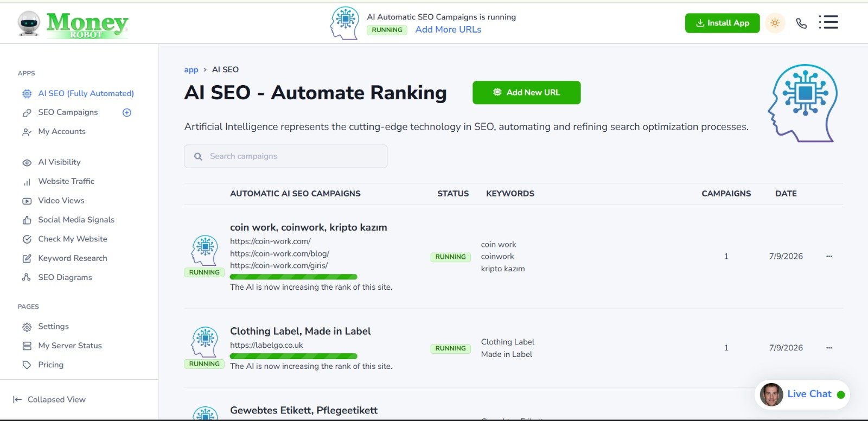Open the Gewebtes Etikett, Pflegeetikett campaign
Image resolution: width=868 pixels, height=421 pixels.
pos(304,410)
